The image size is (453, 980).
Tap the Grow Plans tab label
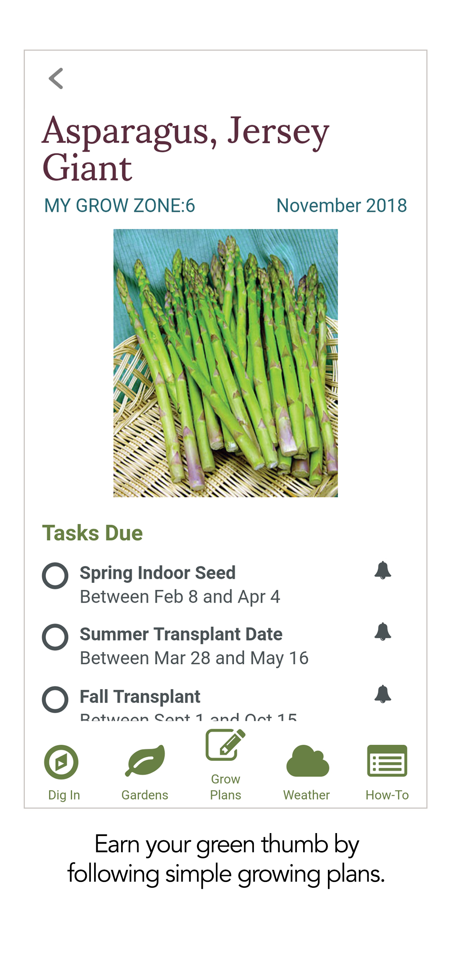(225, 787)
